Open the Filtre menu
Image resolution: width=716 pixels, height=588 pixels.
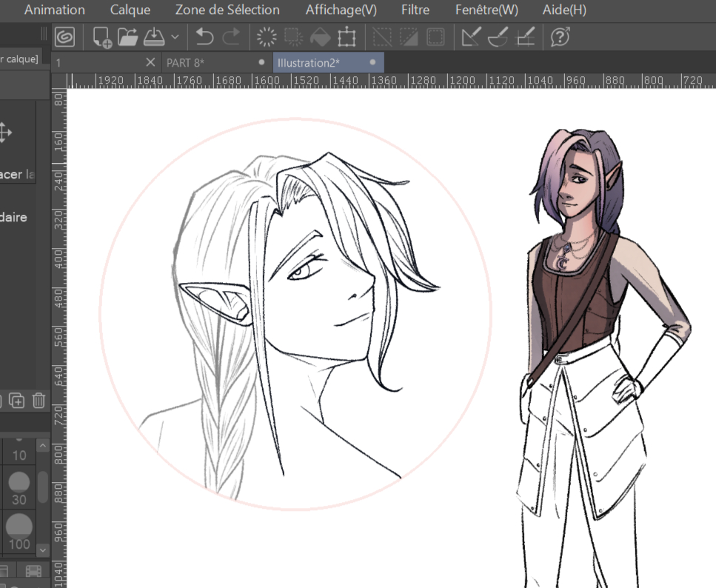415,10
